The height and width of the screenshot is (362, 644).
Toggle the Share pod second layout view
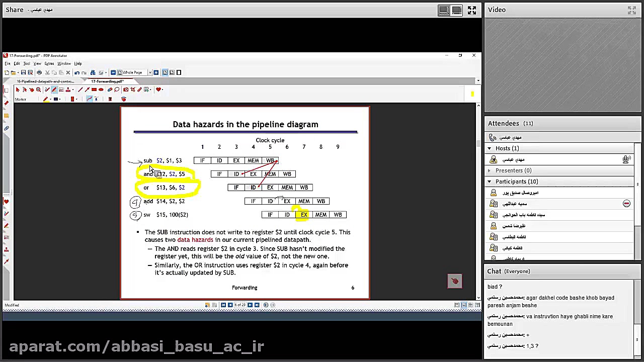(457, 10)
